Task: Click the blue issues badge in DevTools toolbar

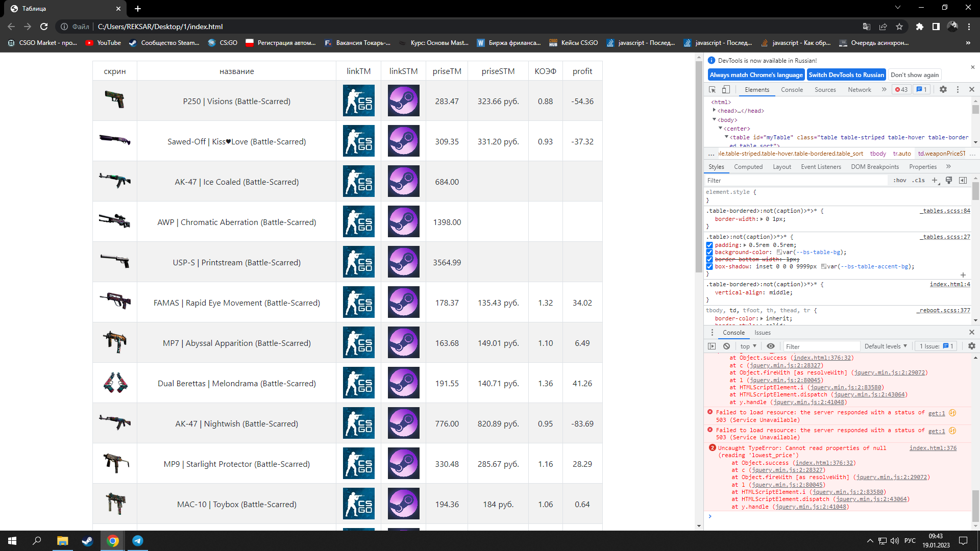Action: pos(922,89)
